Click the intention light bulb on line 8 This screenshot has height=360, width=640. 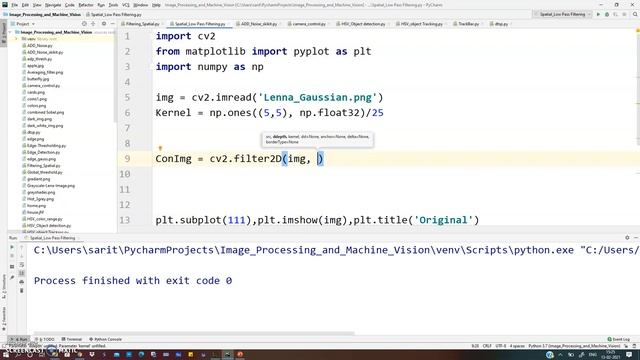[x=160, y=148]
